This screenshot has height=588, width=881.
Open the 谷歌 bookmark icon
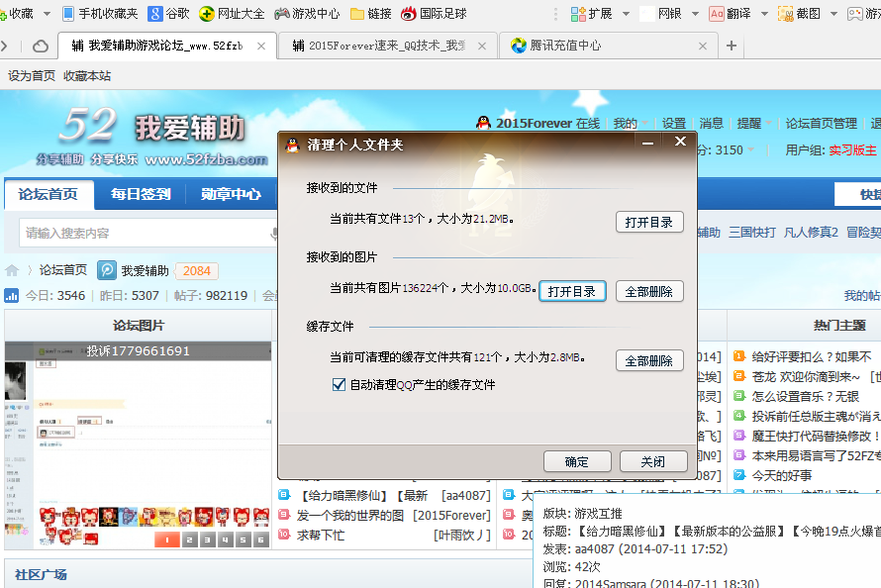[x=155, y=14]
